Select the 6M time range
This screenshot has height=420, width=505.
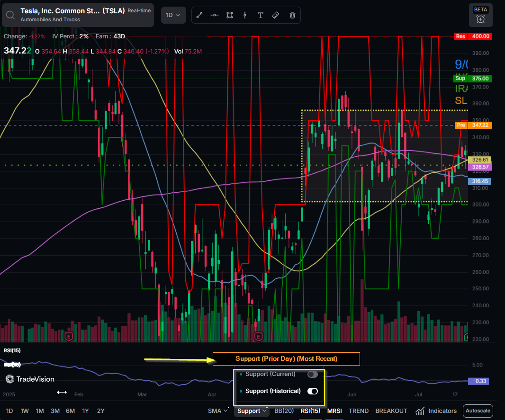click(70, 411)
